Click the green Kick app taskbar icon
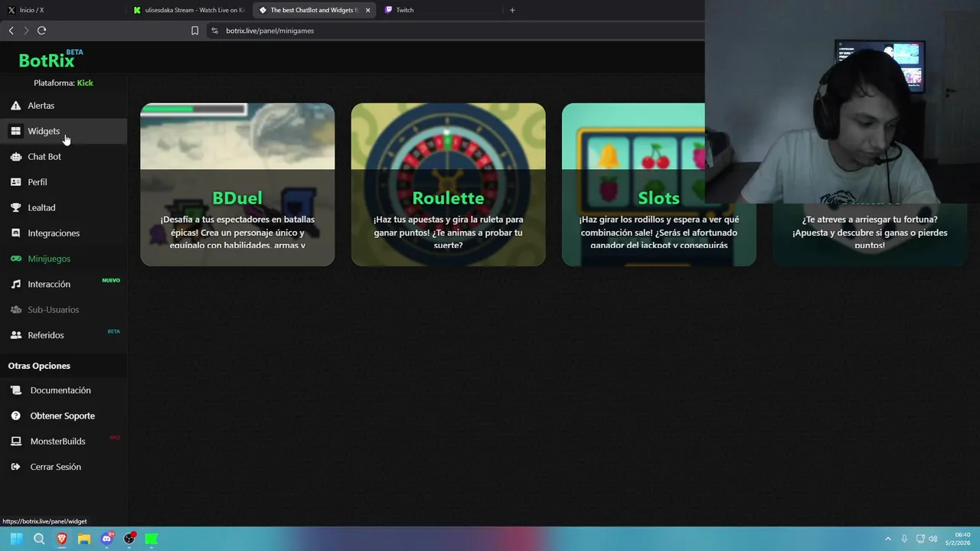 (x=152, y=539)
